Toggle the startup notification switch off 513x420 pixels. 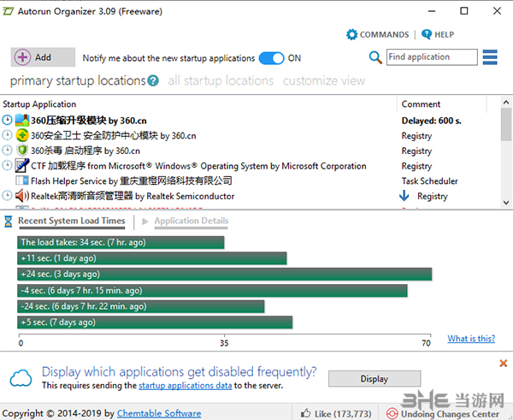click(271, 58)
